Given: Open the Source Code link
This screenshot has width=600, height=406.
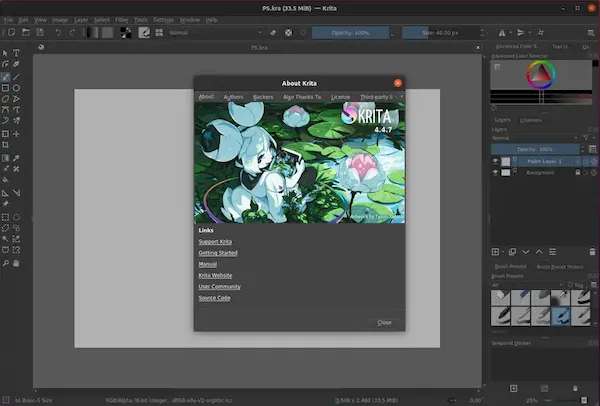Looking at the screenshot, I should [214, 298].
